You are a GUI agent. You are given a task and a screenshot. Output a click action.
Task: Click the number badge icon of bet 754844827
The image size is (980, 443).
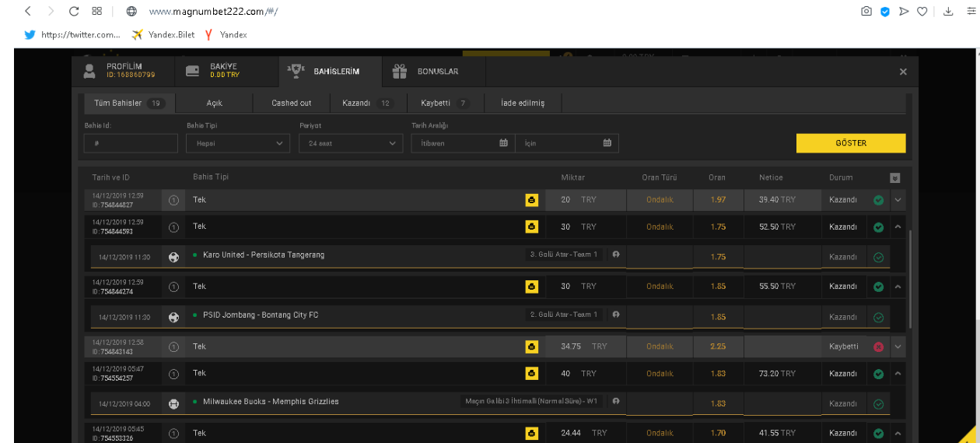point(173,200)
